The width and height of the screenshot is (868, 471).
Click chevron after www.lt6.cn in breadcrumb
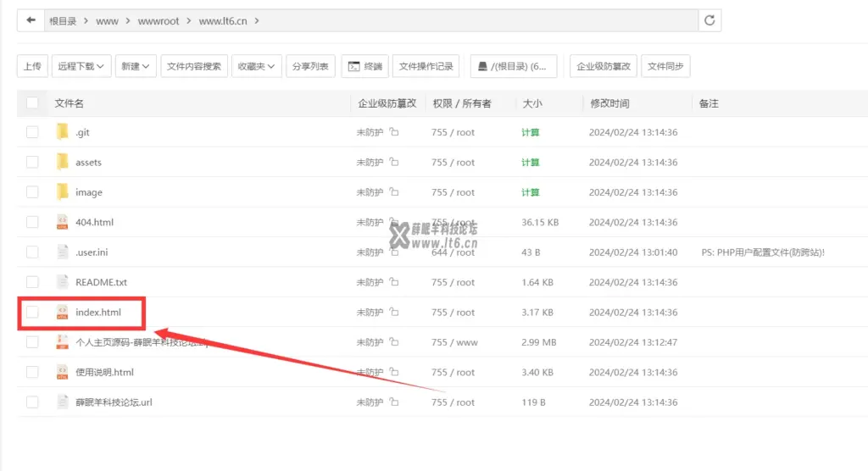click(257, 20)
